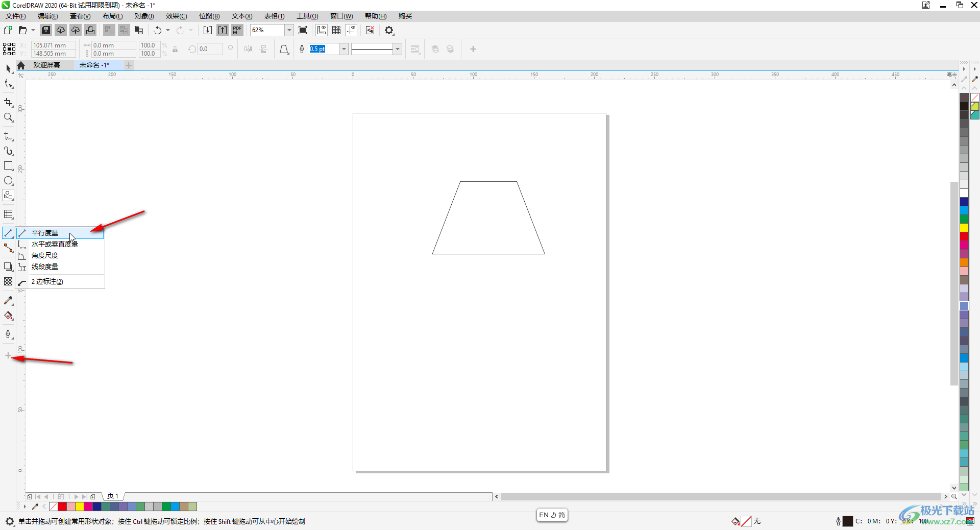This screenshot has height=530, width=980.
Task: Click the home welcome screen icon
Action: pos(21,65)
